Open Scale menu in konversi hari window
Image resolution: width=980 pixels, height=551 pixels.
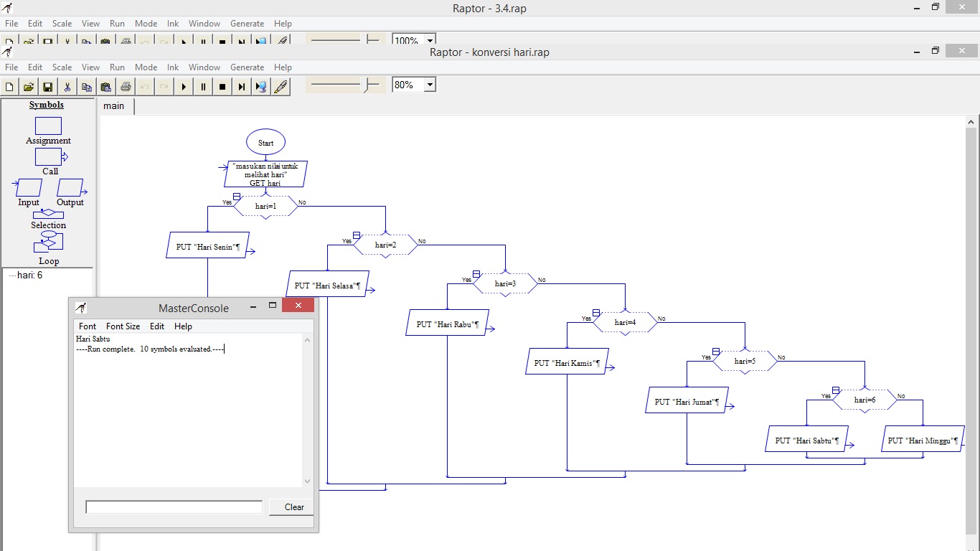[x=62, y=67]
